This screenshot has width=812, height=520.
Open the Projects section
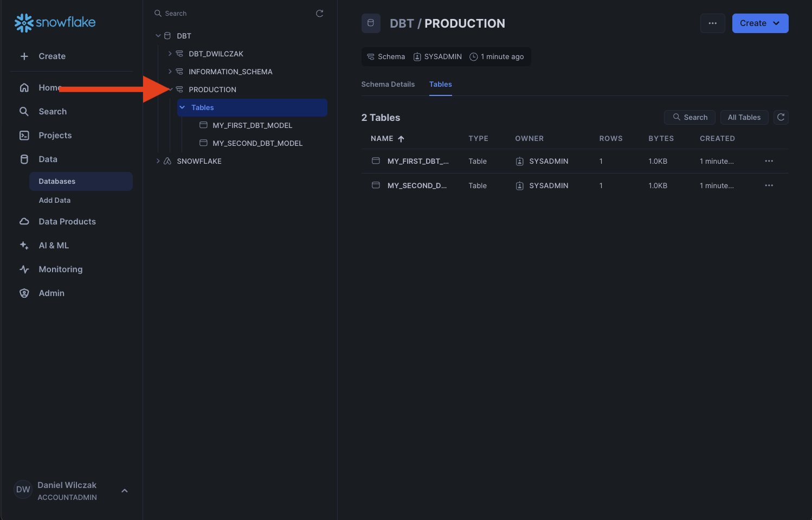tap(55, 136)
